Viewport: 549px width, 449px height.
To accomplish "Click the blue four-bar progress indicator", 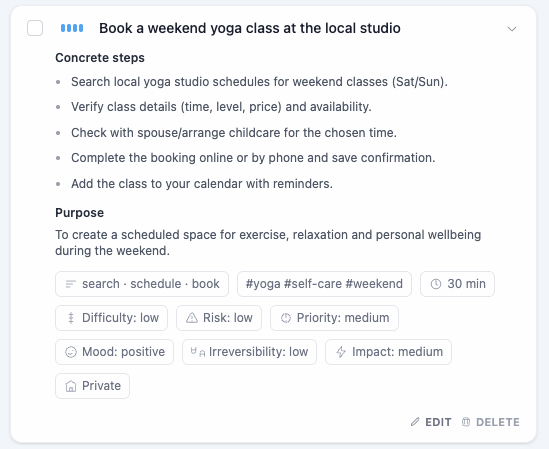I will pos(72,28).
